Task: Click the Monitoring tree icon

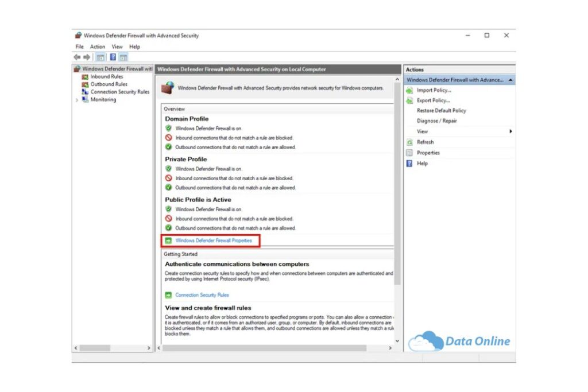Action: [x=85, y=100]
